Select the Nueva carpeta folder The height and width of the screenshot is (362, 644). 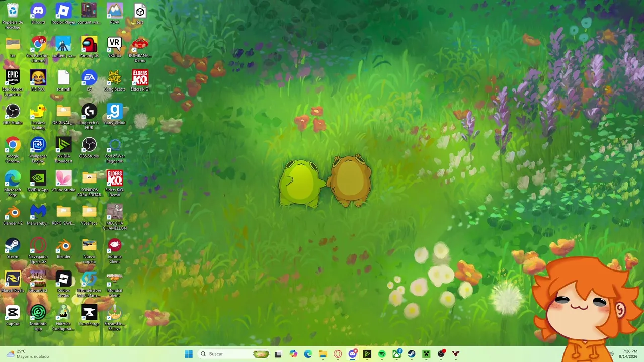89,251
